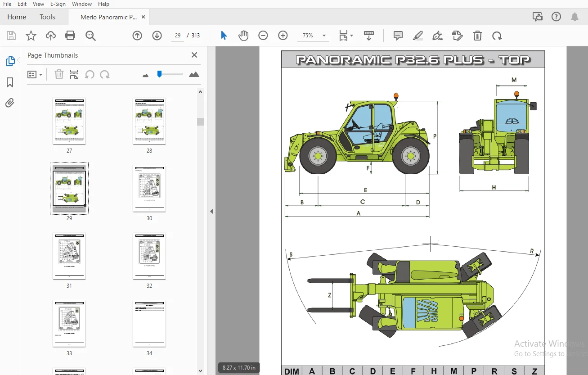The width and height of the screenshot is (588, 375).
Task: Activate the Hand pan tool
Action: [x=243, y=36]
